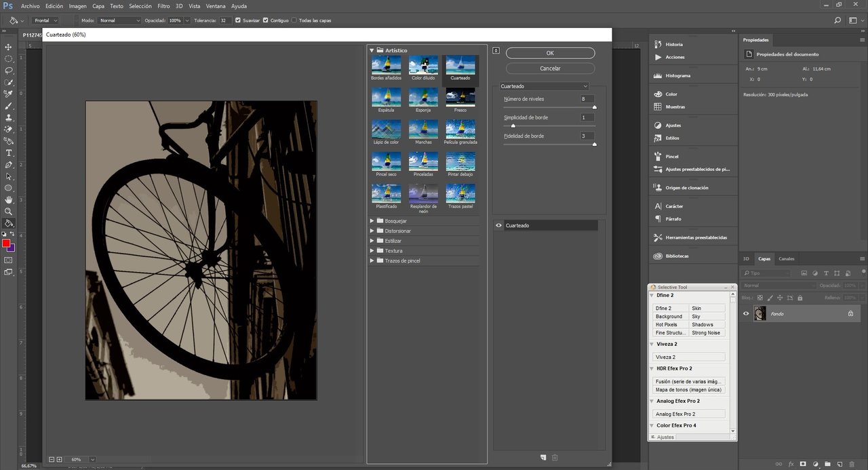Viewport: 868px width, 470px height.
Task: Select the Move tool in the toolbar
Action: pos(9,47)
